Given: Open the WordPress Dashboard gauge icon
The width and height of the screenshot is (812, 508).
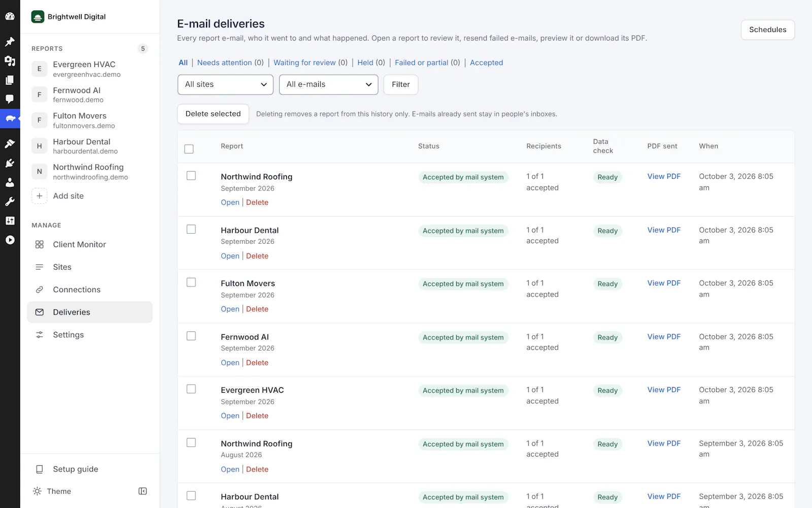Looking at the screenshot, I should point(10,16).
